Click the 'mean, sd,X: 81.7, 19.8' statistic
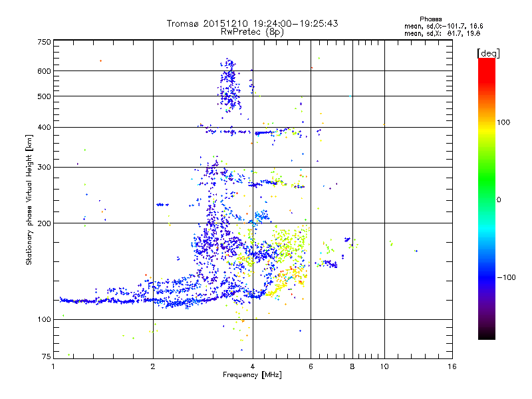532x399 pixels. tap(442, 33)
